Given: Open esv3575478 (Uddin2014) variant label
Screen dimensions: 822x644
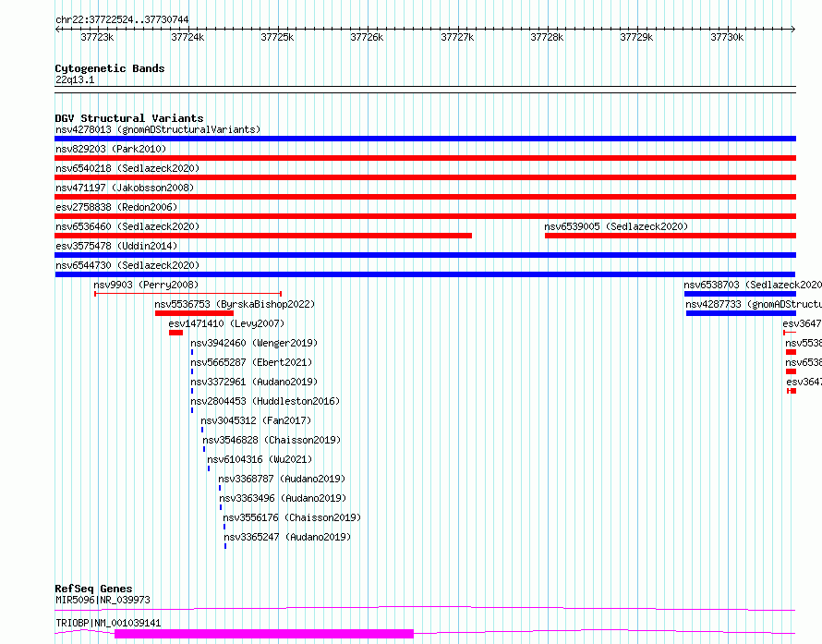Looking at the screenshot, I should pyautogui.click(x=116, y=246).
